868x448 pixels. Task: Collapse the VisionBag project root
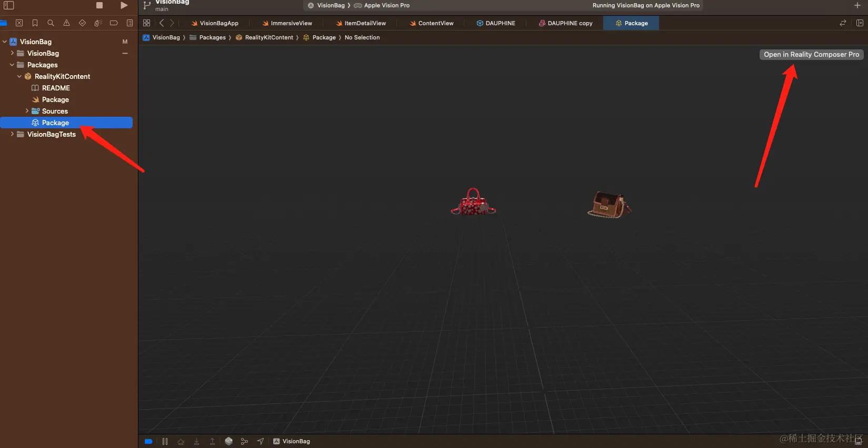click(5, 42)
